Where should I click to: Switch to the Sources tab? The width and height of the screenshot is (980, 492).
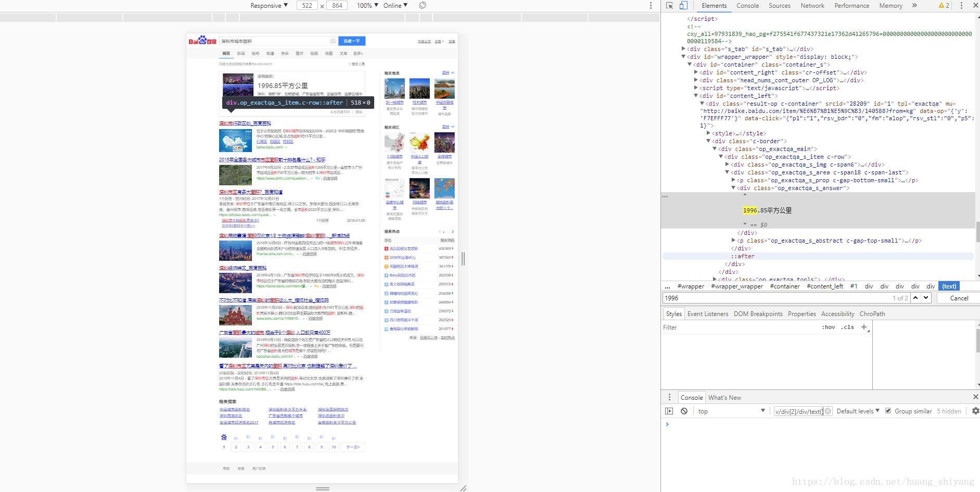pos(779,6)
